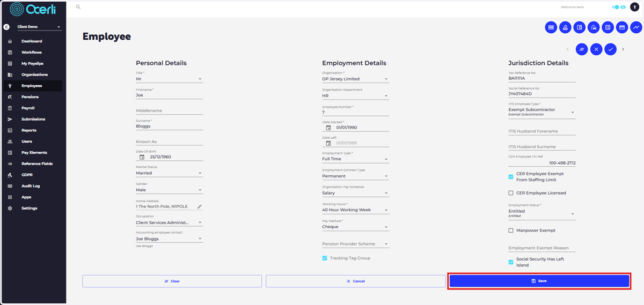Open the ITIS Employee Type dropdown
The image size is (644, 305).
[541, 111]
